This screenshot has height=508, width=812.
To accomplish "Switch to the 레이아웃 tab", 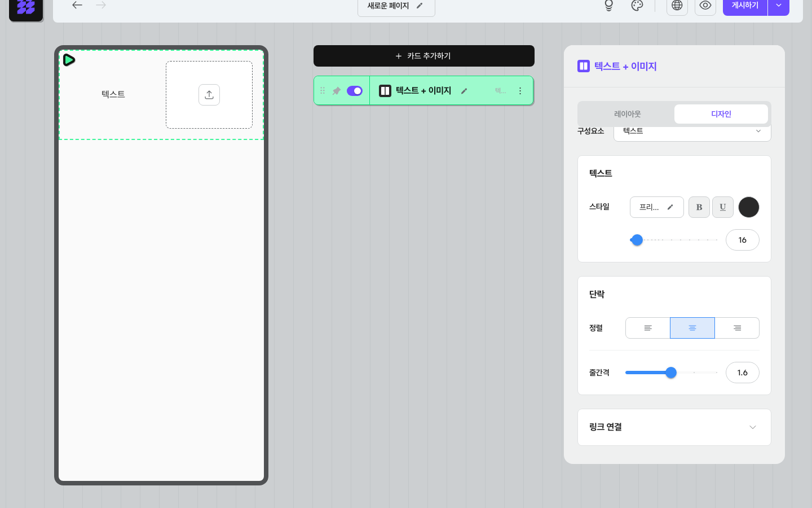I will coord(627,114).
